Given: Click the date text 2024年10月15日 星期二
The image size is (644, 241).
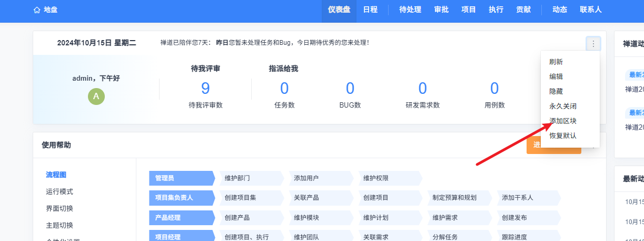Looking at the screenshot, I should point(97,43).
